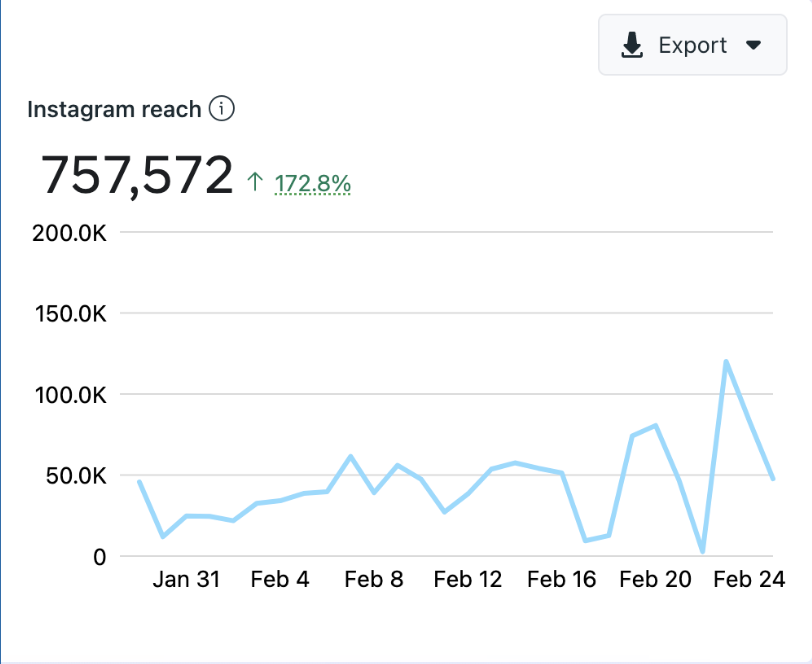Click the Instagram reach info icon
The height and width of the screenshot is (664, 812).
(222, 109)
